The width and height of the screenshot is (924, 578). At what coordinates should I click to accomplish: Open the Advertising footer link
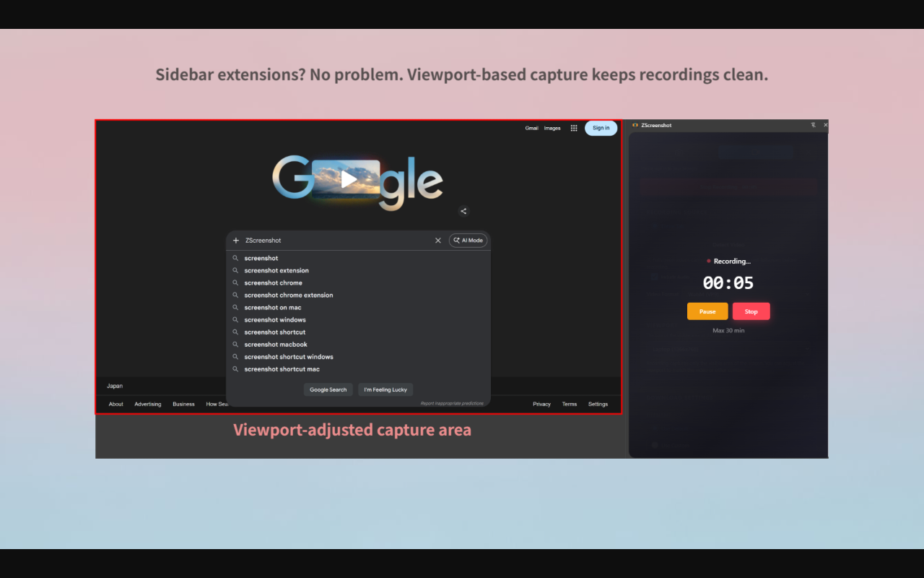[148, 404]
